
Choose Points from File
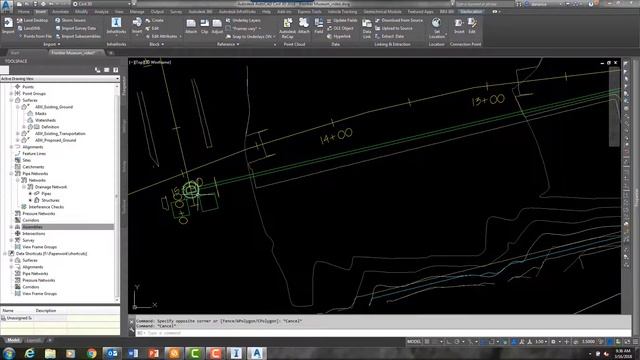(34, 36)
